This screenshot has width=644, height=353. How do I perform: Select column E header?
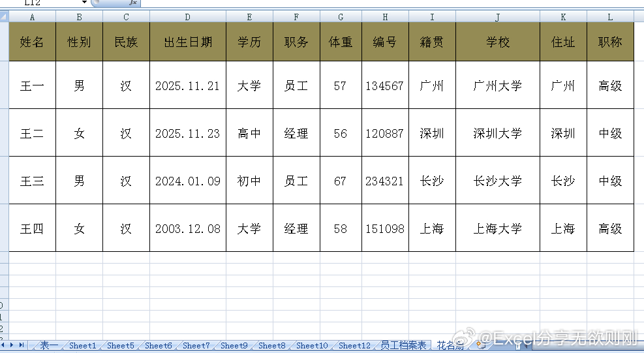tap(249, 17)
